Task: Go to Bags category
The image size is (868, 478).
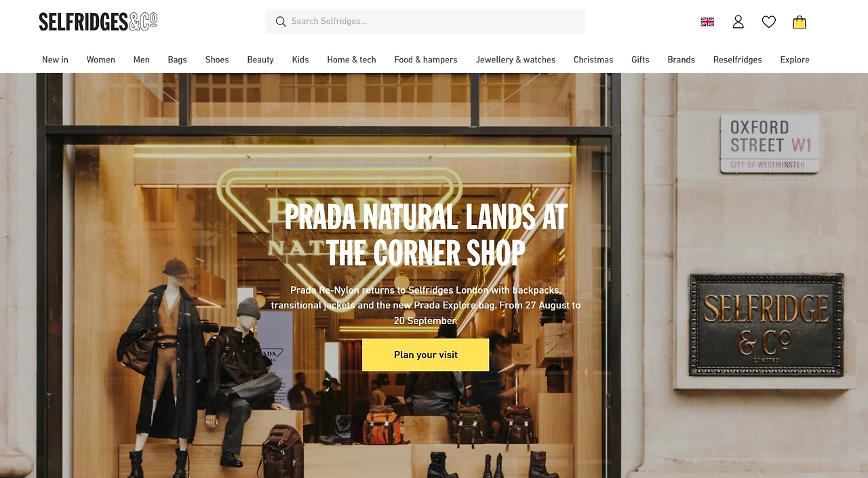Action: click(178, 60)
